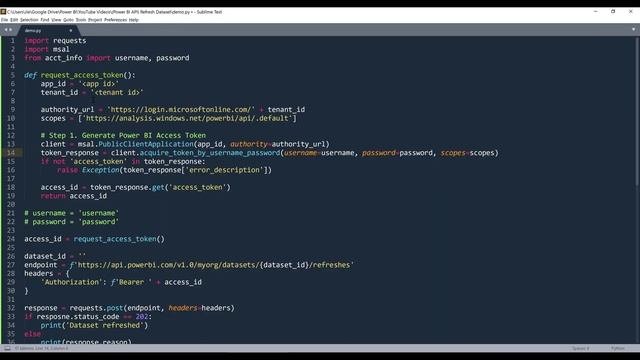Open the Selection menu
Image resolution: width=640 pixels, height=360 pixels.
tap(29, 20)
